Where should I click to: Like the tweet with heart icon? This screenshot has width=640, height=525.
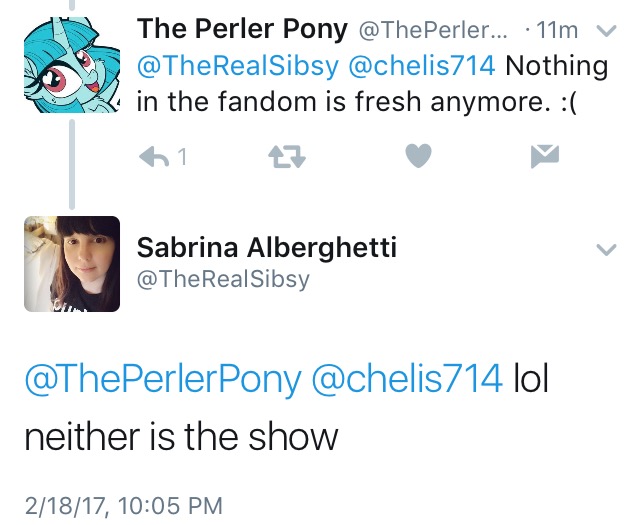[420, 155]
